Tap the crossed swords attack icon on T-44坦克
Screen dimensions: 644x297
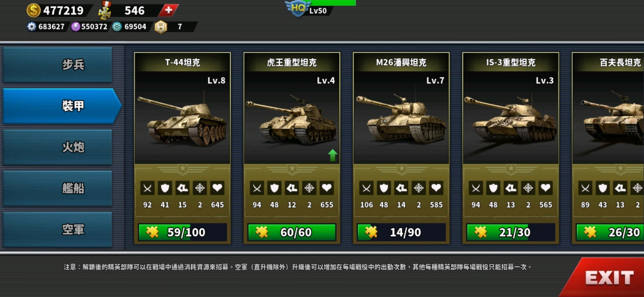coord(147,188)
